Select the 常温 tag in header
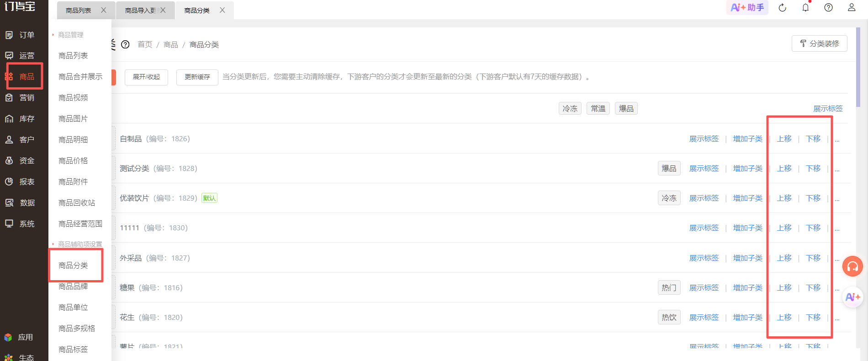 (x=598, y=108)
